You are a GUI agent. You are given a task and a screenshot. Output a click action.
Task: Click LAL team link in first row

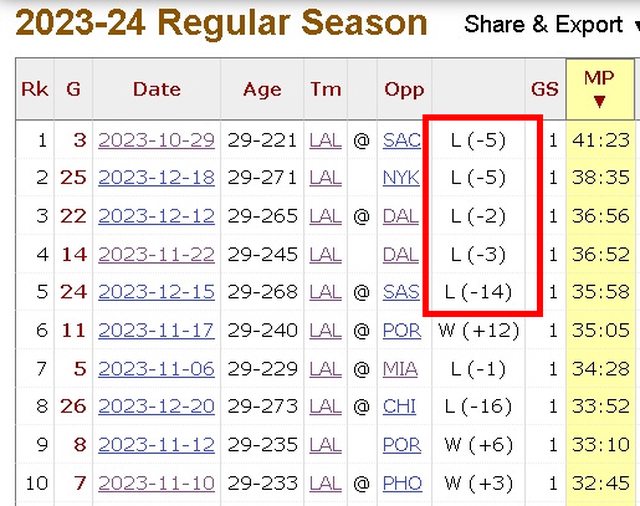tap(325, 140)
